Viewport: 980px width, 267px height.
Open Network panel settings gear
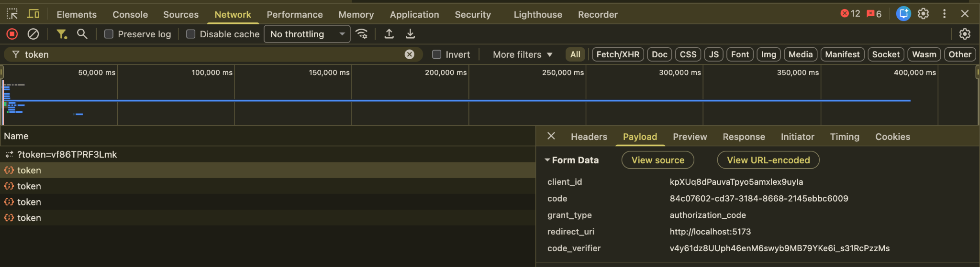[965, 34]
